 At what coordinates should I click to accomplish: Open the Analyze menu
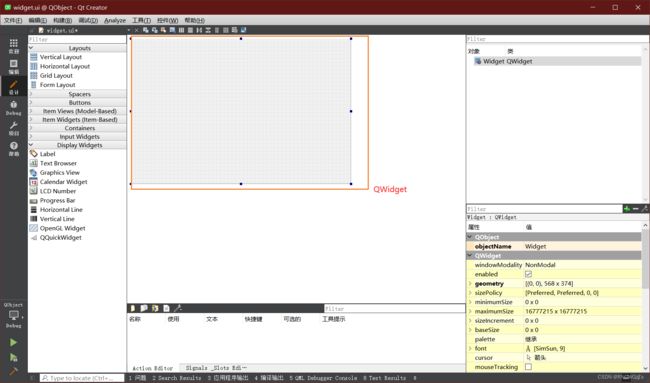[x=115, y=20]
